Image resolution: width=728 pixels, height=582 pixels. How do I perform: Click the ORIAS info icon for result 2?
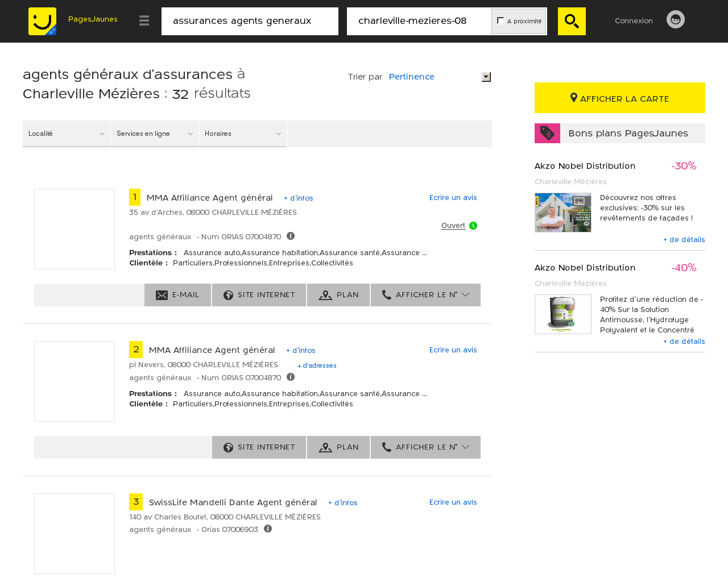[x=291, y=377]
